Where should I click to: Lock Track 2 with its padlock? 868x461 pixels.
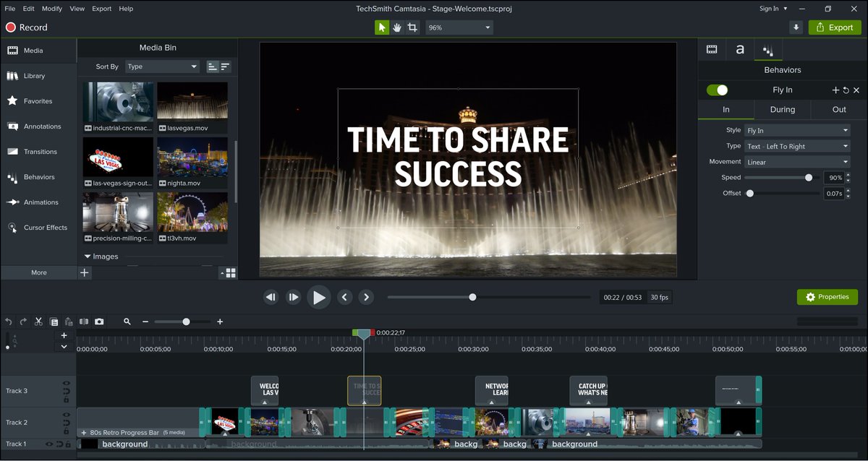click(x=66, y=431)
